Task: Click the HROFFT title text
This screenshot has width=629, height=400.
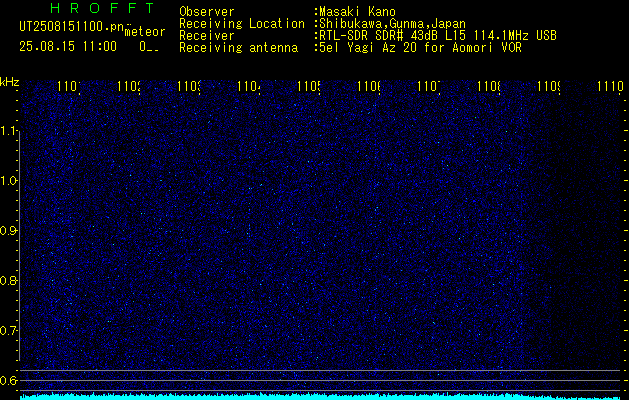Action: pyautogui.click(x=102, y=8)
